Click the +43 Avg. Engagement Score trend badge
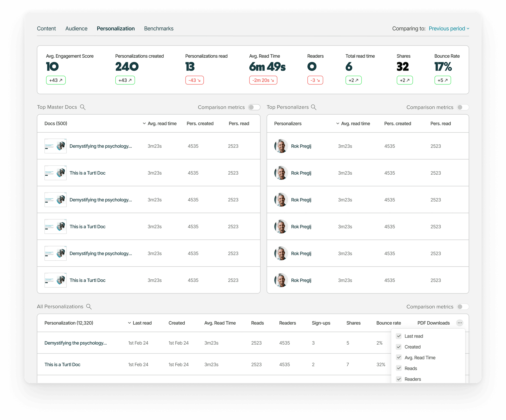Screen dimensions: 506x420 56,80
